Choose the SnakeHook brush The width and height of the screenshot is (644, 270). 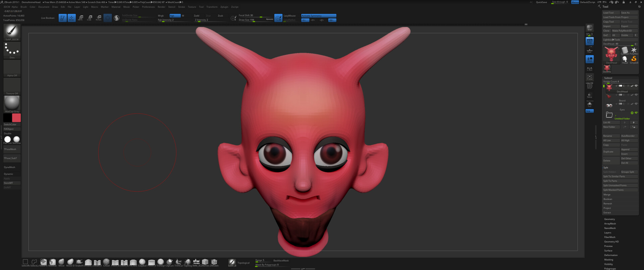tap(79, 262)
